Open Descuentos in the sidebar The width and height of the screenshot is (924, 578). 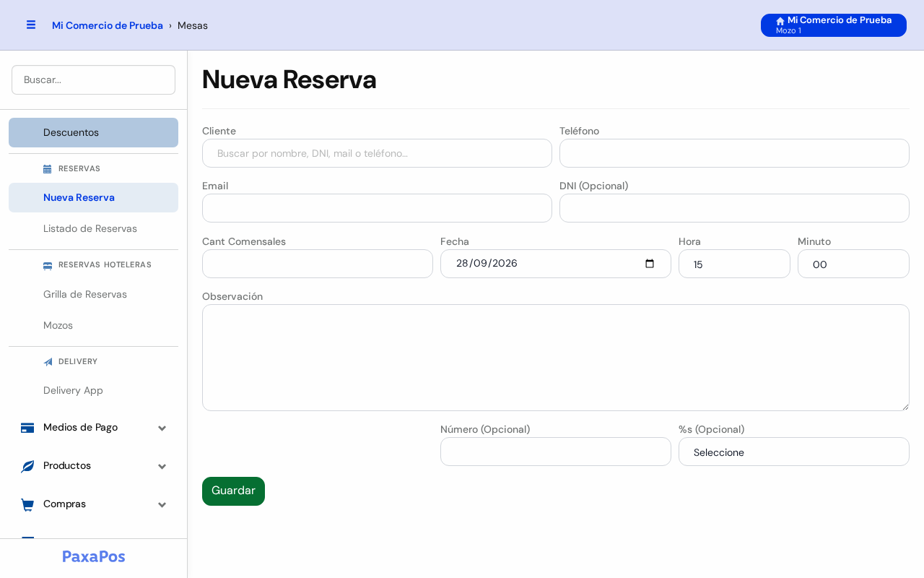(93, 132)
